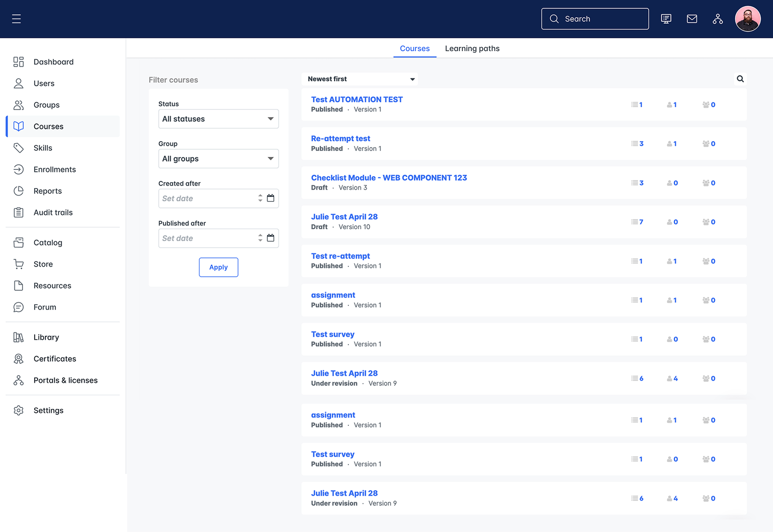The width and height of the screenshot is (773, 532).
Task: Open the Test AUTOMATION TEST course
Action: click(x=357, y=99)
